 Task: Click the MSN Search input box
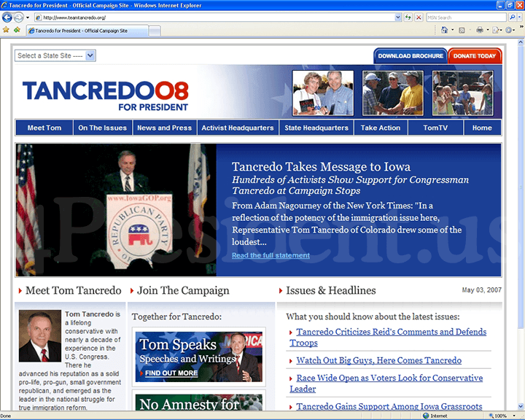point(466,17)
